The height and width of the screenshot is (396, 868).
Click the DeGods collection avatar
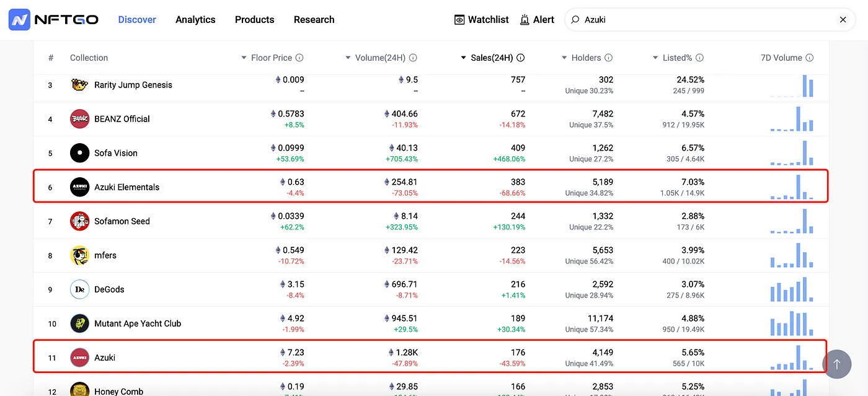pos(80,289)
